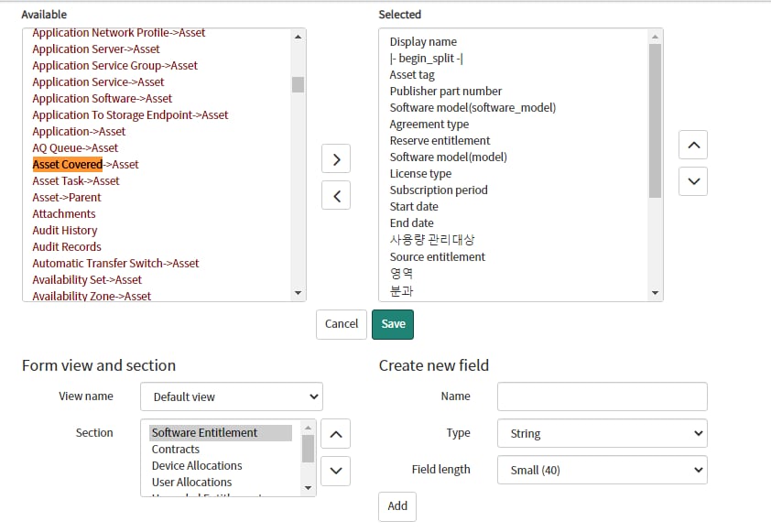Click the left arrow to remove a selected field

coord(336,195)
